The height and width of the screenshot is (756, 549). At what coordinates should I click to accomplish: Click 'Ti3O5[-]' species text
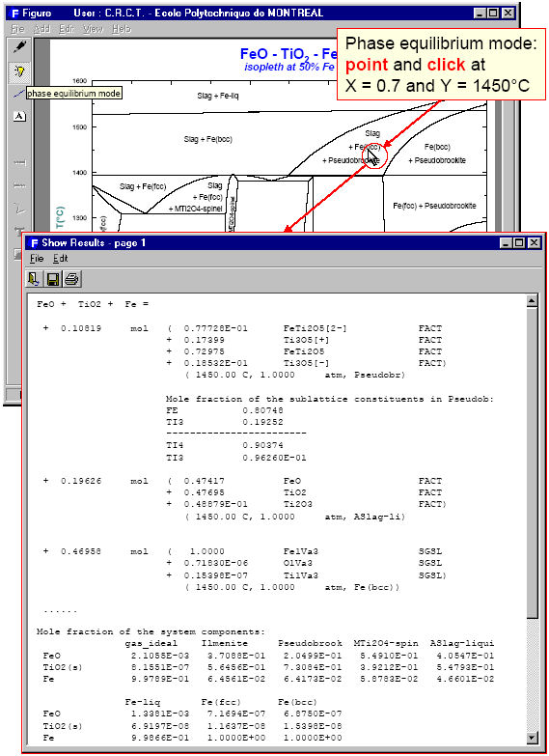pos(307,364)
